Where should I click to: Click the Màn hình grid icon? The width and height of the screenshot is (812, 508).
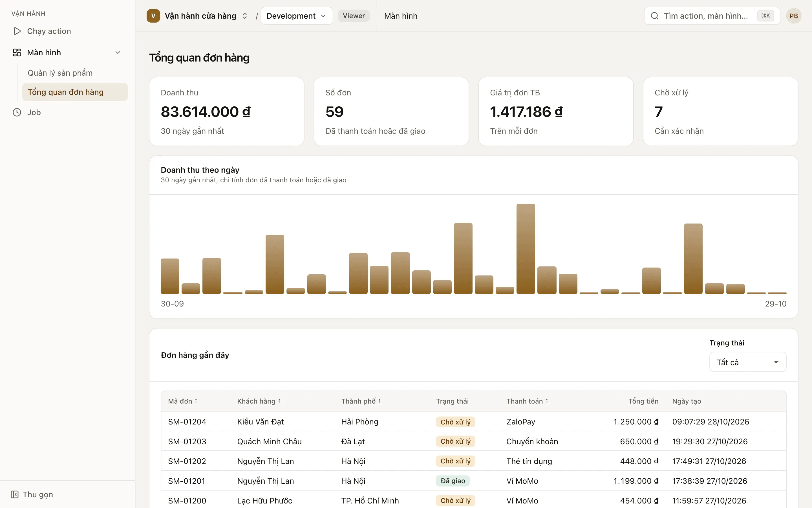[x=17, y=52]
